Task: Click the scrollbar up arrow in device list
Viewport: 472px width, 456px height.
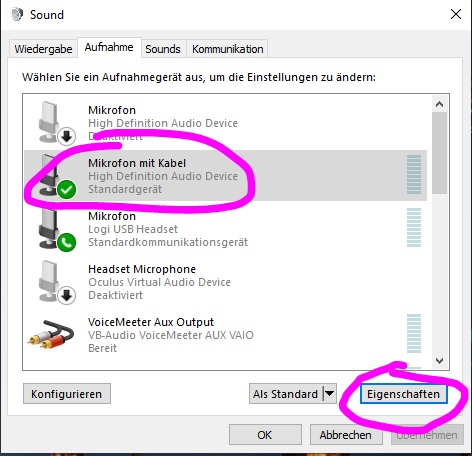Action: (x=439, y=104)
